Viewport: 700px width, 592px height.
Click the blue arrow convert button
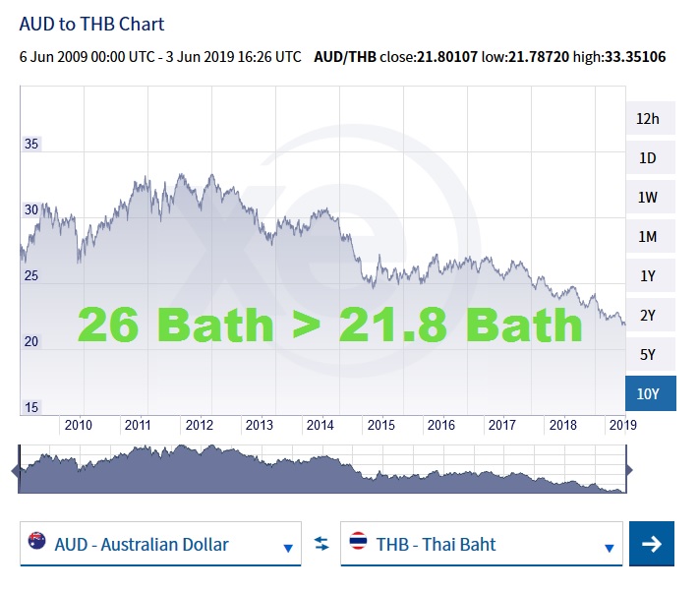pos(651,544)
